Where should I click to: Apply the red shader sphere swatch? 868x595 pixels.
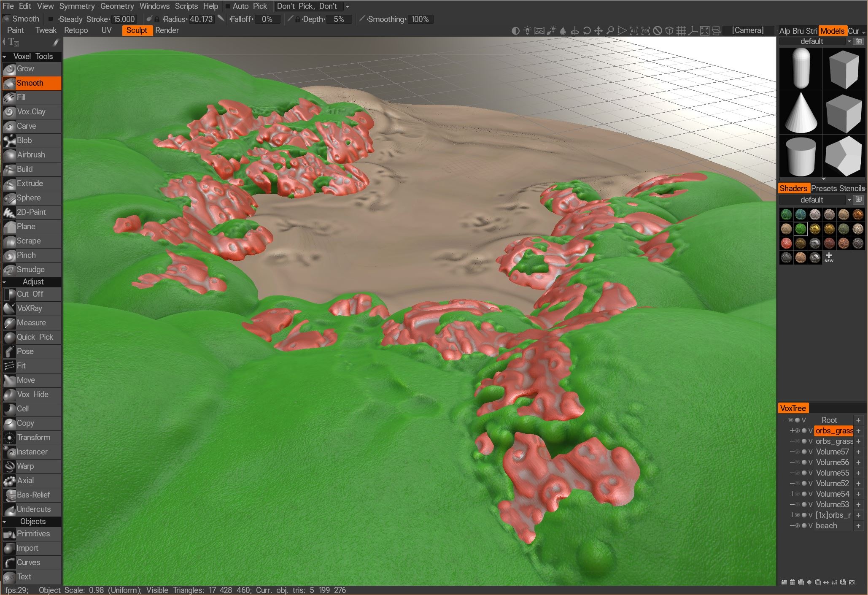(786, 243)
